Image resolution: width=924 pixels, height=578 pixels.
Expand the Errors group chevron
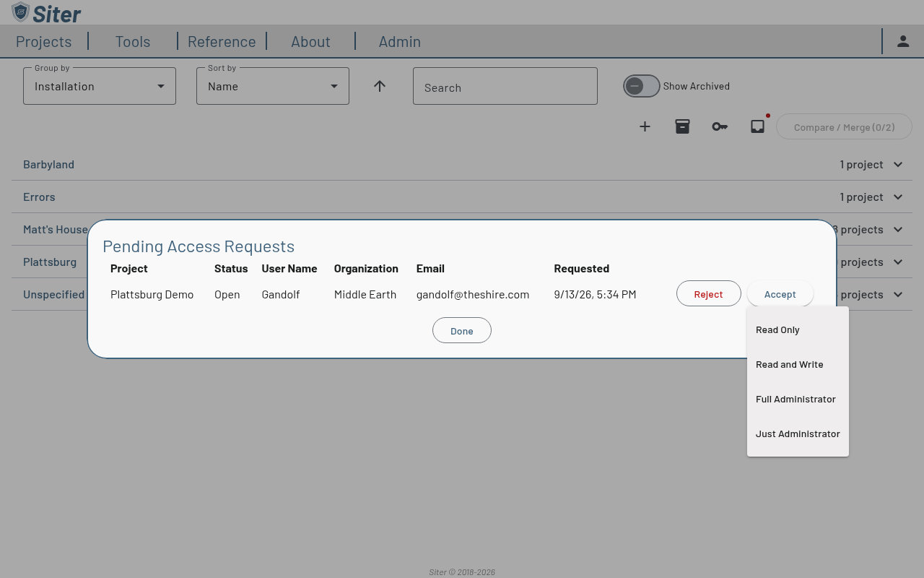(898, 197)
